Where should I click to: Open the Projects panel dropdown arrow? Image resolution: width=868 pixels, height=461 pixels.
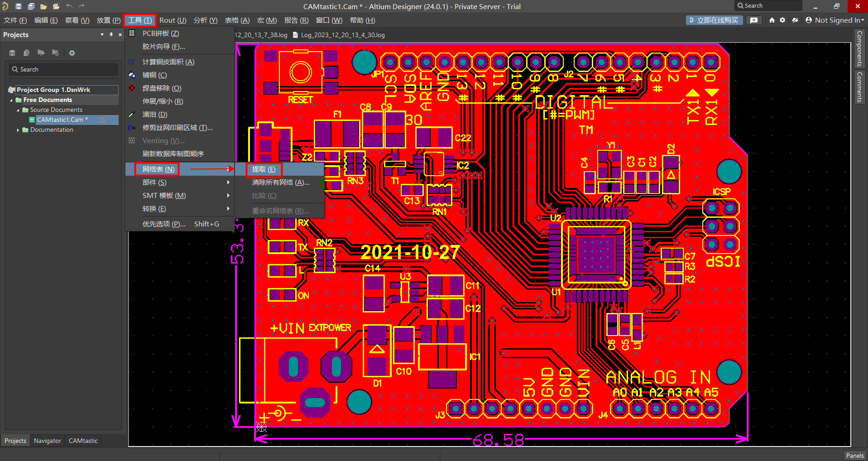click(102, 35)
